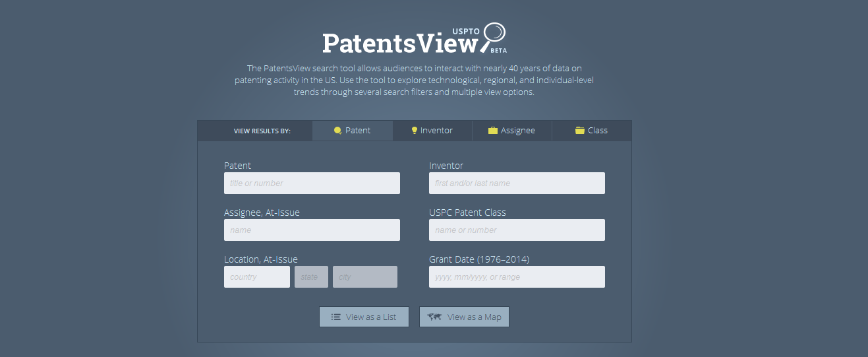Click the briefcase icon on the Assignee tab
The height and width of the screenshot is (357, 868).
tap(493, 131)
